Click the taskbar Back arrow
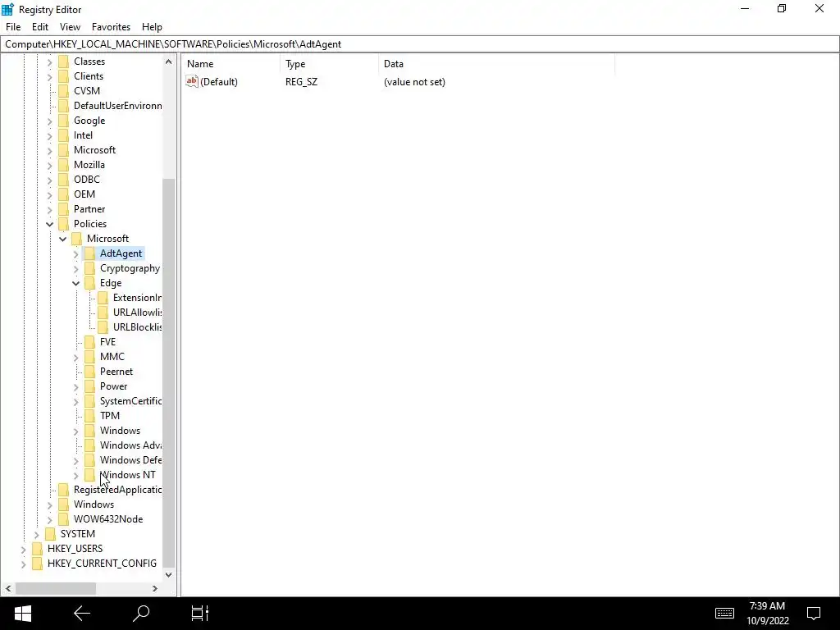Screen dimensions: 840x630 (81, 614)
